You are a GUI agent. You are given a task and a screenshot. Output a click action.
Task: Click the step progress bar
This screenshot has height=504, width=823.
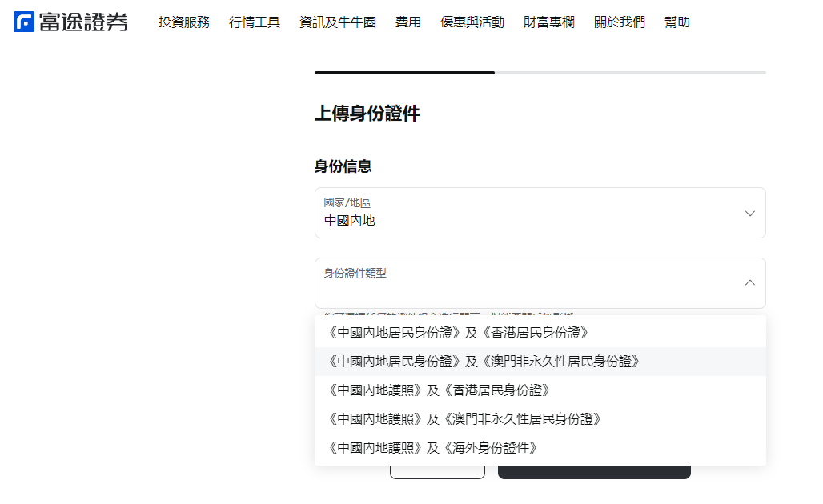point(540,73)
